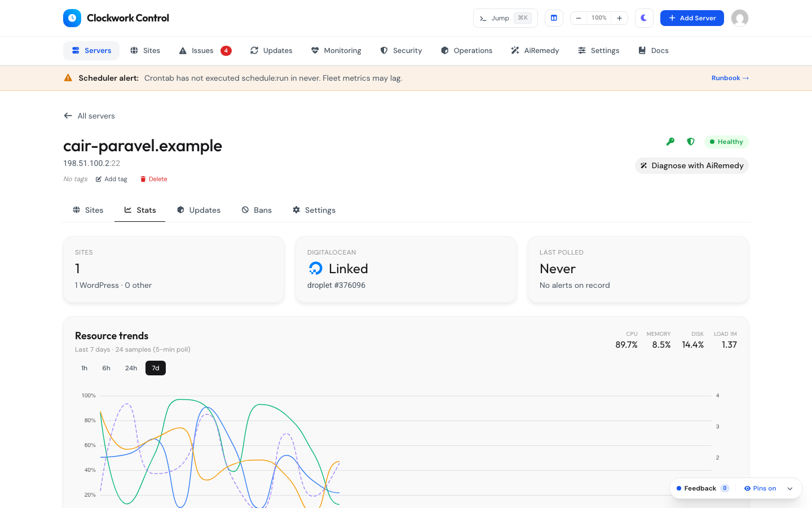Open the Bans tab
The image size is (812, 508).
pyautogui.click(x=257, y=210)
